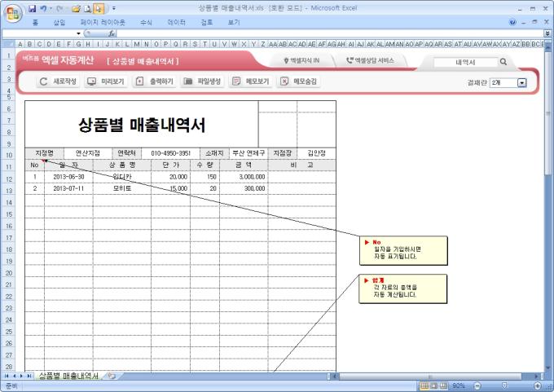Switch to Page Break Preview icon
This screenshot has width=554, height=392.
click(x=443, y=385)
